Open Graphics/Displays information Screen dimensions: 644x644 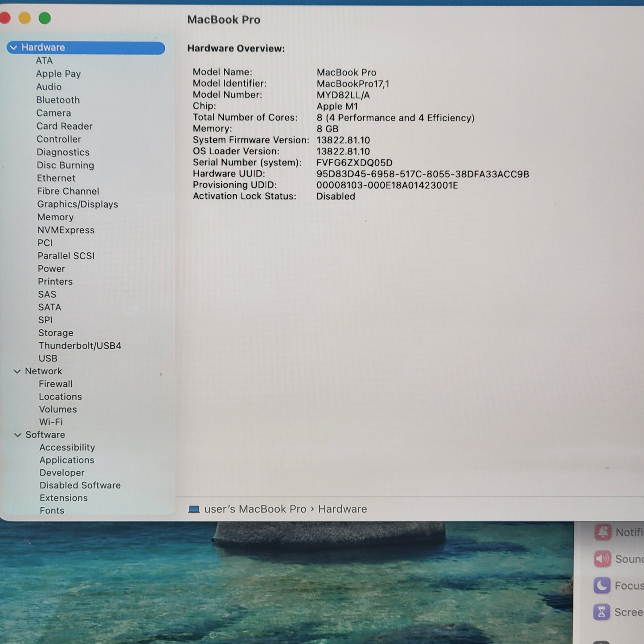click(x=78, y=204)
